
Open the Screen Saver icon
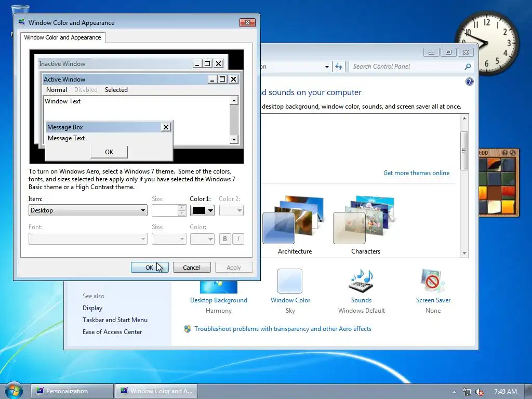pyautogui.click(x=432, y=281)
